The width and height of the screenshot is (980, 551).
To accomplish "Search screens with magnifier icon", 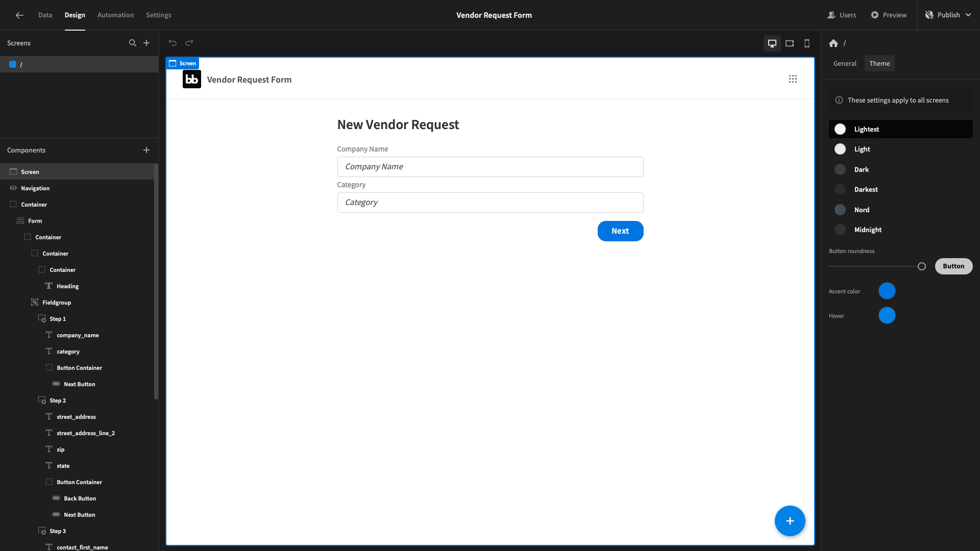I will pos(133,43).
